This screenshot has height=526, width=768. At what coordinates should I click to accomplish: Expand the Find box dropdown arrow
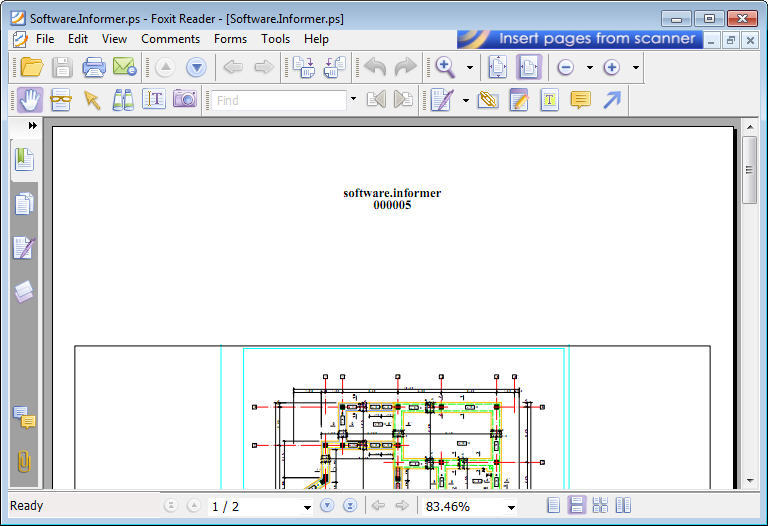coord(353,99)
